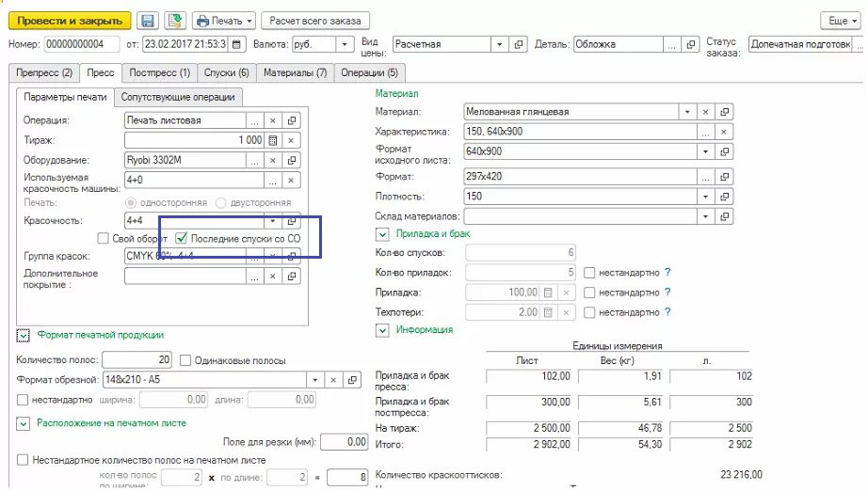Check нестандартно for Техпотери
The image size is (868, 491).
pyautogui.click(x=589, y=312)
